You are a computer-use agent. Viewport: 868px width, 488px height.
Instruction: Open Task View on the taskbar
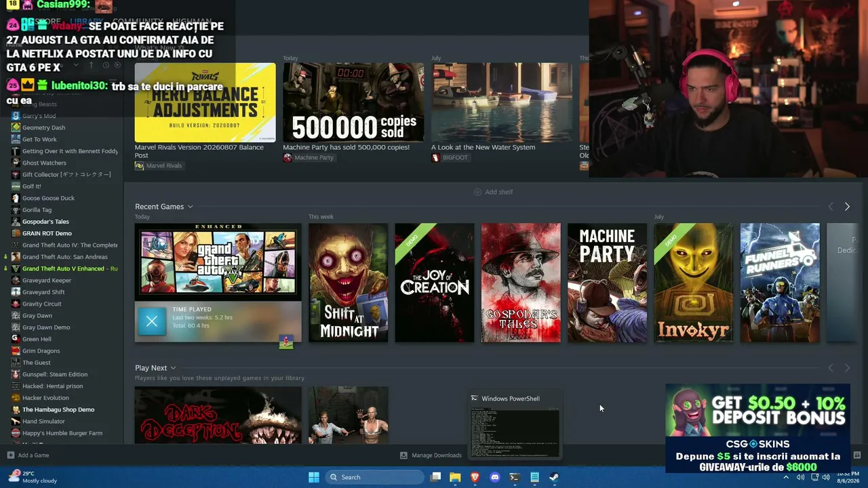436,477
